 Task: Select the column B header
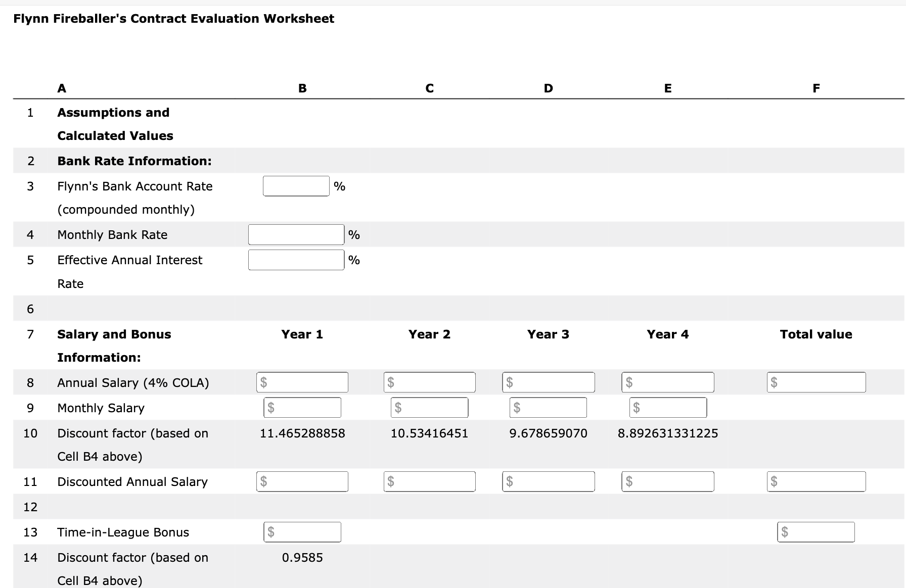click(302, 87)
